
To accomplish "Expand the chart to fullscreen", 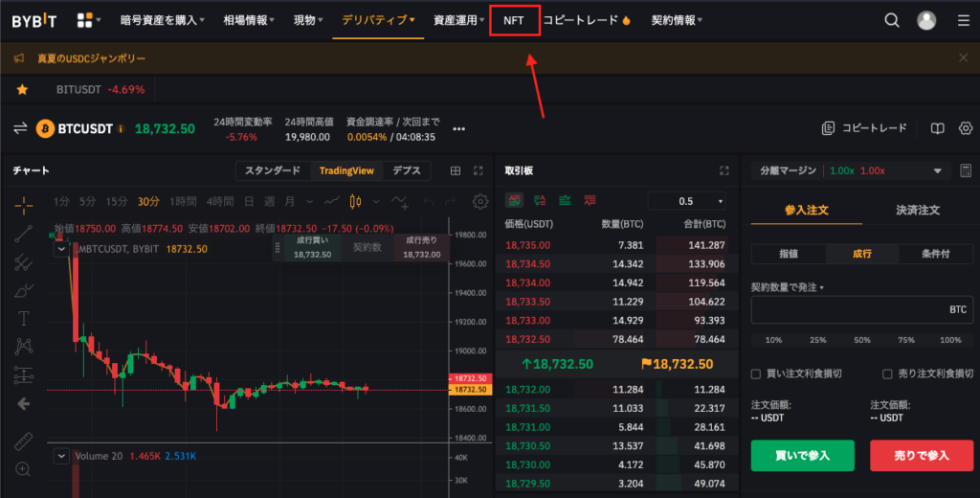I will (x=479, y=170).
